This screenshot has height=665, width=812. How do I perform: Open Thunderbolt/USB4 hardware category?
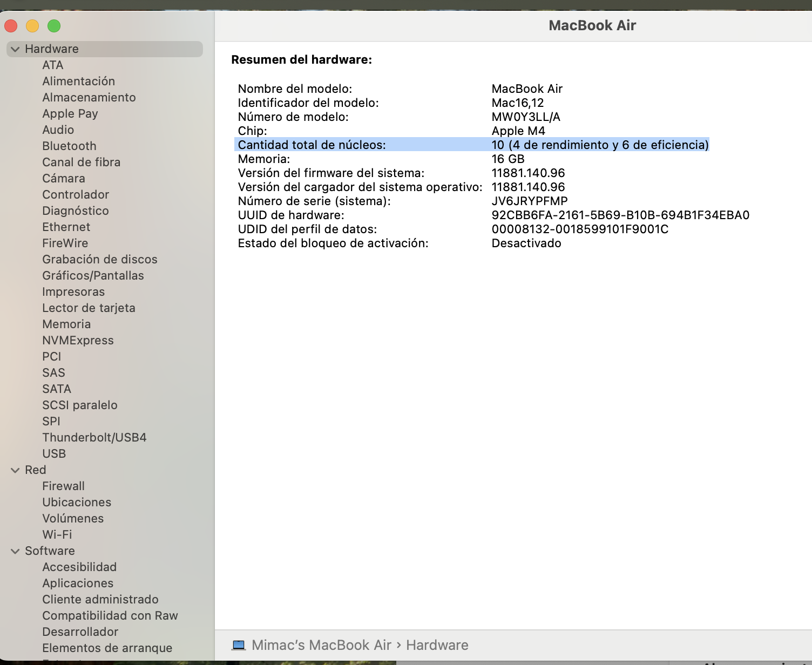pos(94,437)
